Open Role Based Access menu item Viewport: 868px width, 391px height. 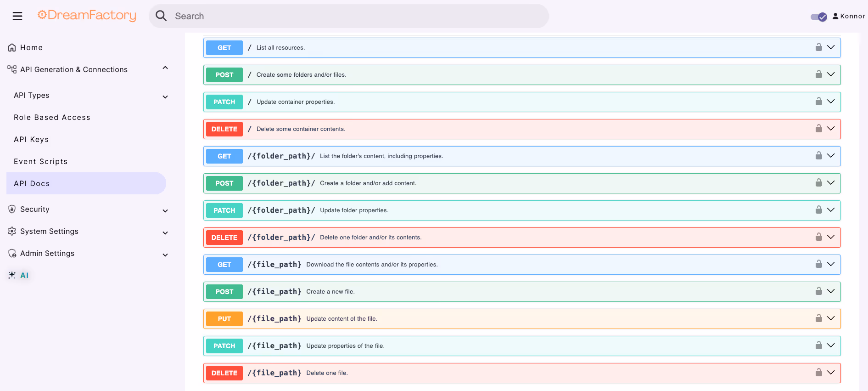click(52, 117)
